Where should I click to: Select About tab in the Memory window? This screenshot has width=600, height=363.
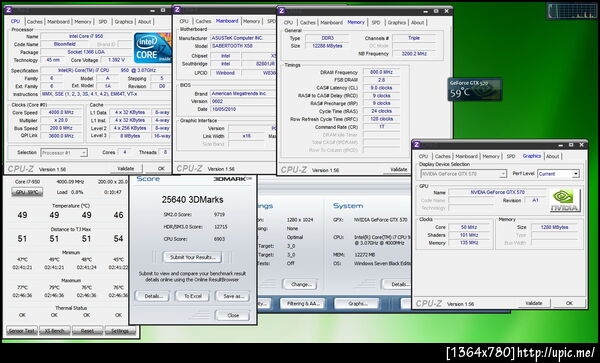417,23
